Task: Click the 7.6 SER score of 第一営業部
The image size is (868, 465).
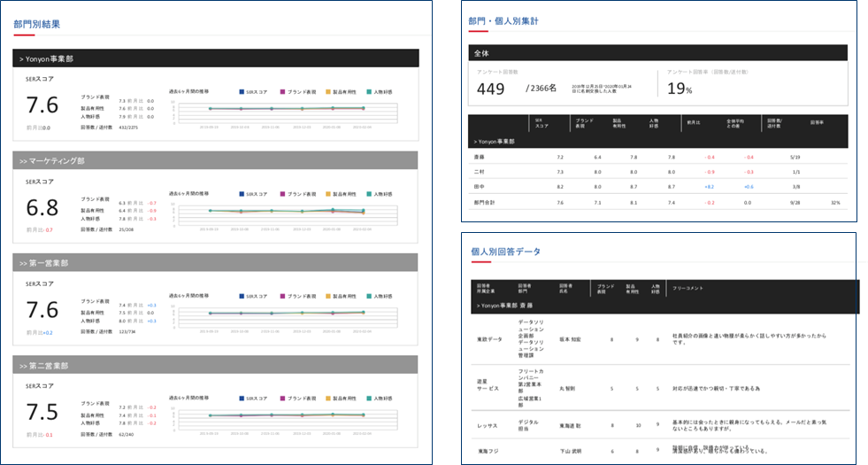Action: pos(42,310)
